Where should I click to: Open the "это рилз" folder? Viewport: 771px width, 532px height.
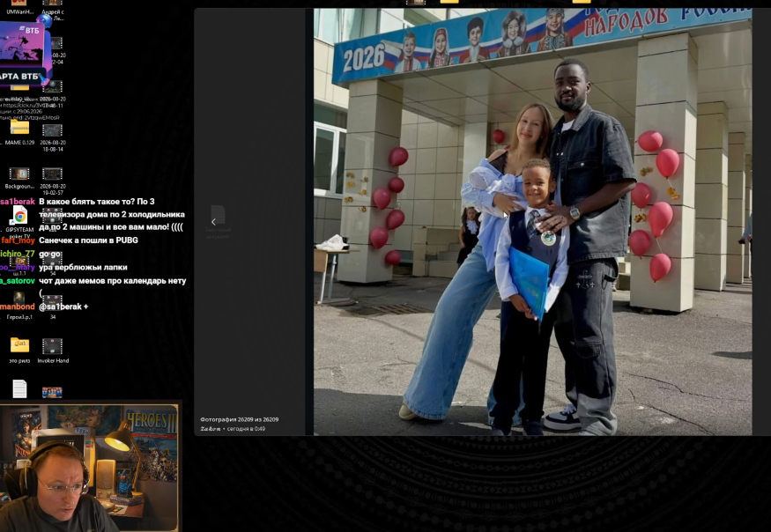[x=19, y=350]
